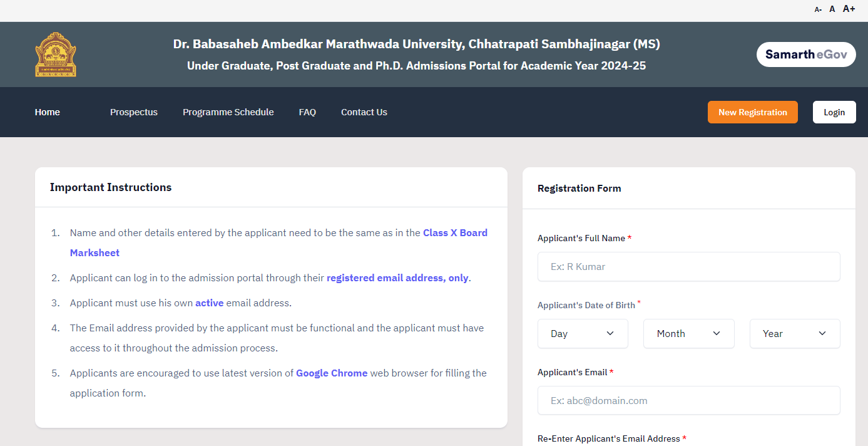Open the Month dropdown
The image size is (868, 446).
[x=688, y=333]
